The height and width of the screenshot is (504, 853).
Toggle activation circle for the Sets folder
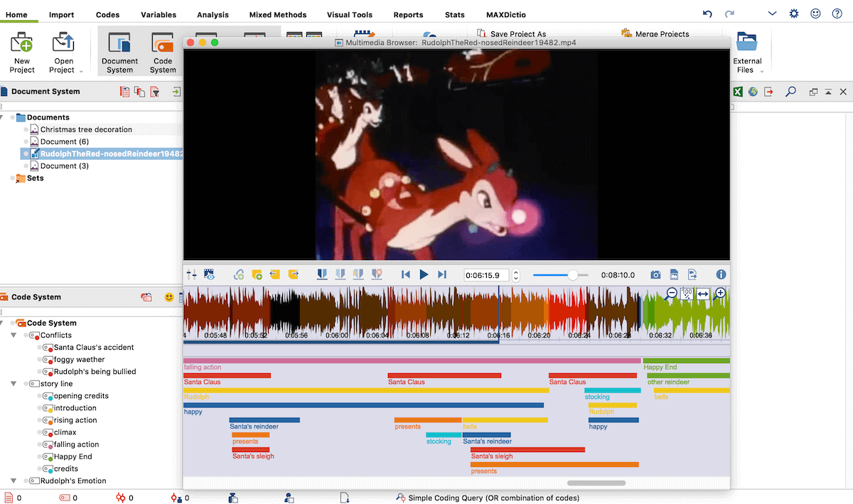point(13,178)
